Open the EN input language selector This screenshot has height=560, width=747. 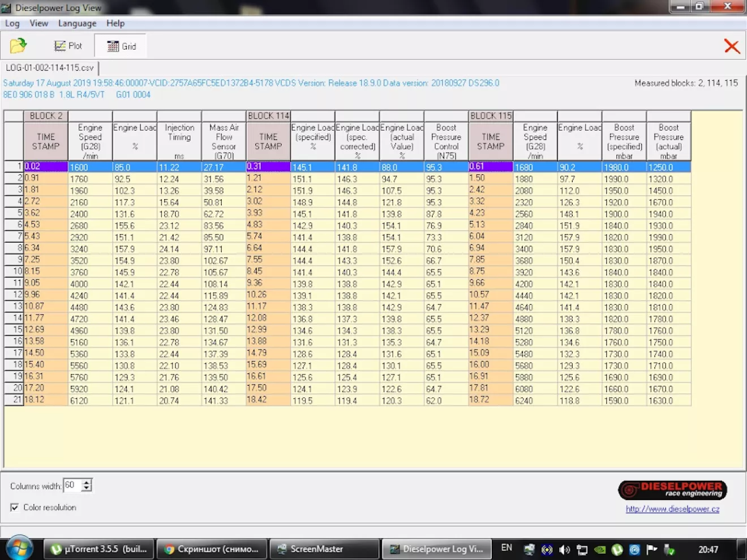tap(506, 548)
